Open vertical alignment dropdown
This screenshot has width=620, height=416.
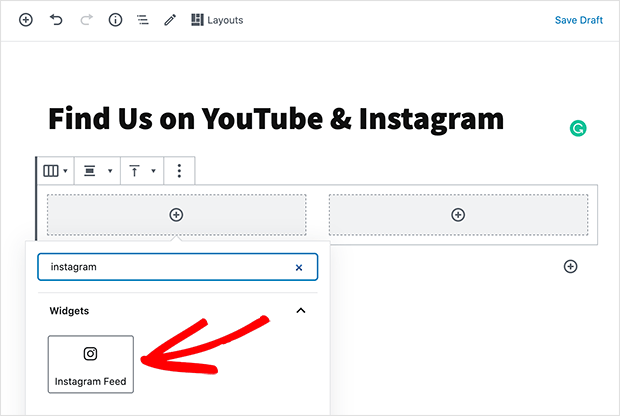tap(142, 171)
